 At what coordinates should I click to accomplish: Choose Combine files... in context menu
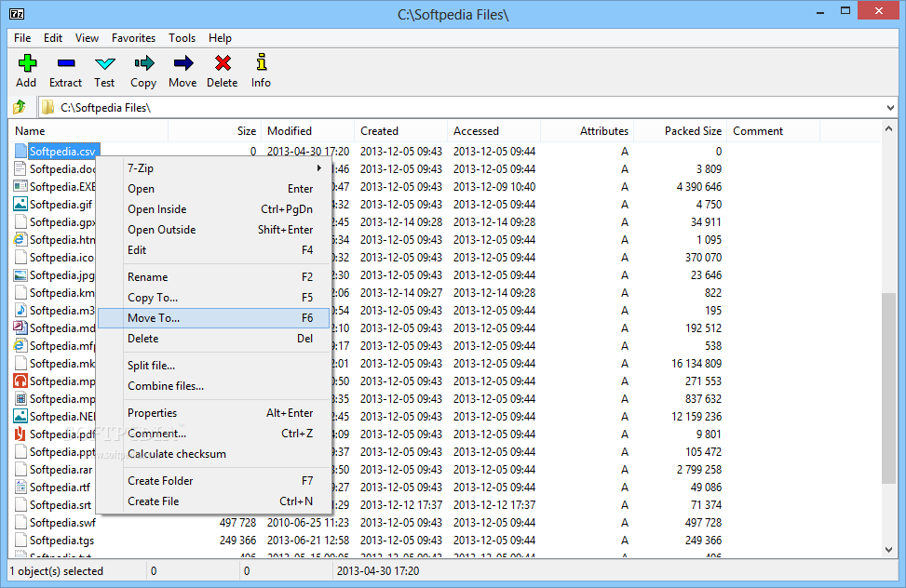click(214, 386)
